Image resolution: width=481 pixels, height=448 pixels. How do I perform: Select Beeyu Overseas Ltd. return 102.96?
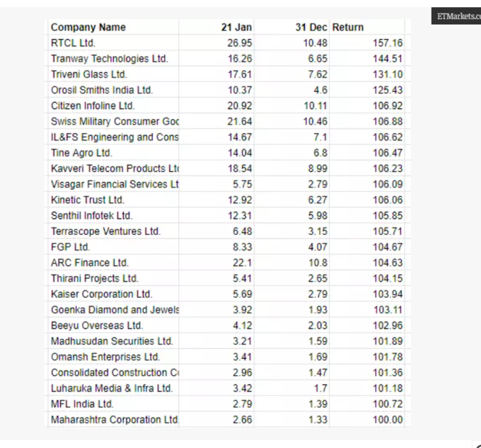click(x=388, y=326)
